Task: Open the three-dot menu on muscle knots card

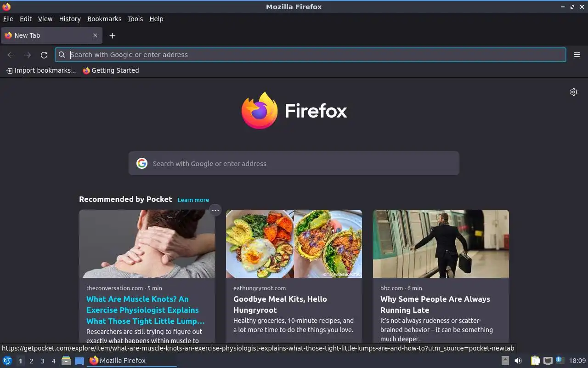Action: (215, 210)
